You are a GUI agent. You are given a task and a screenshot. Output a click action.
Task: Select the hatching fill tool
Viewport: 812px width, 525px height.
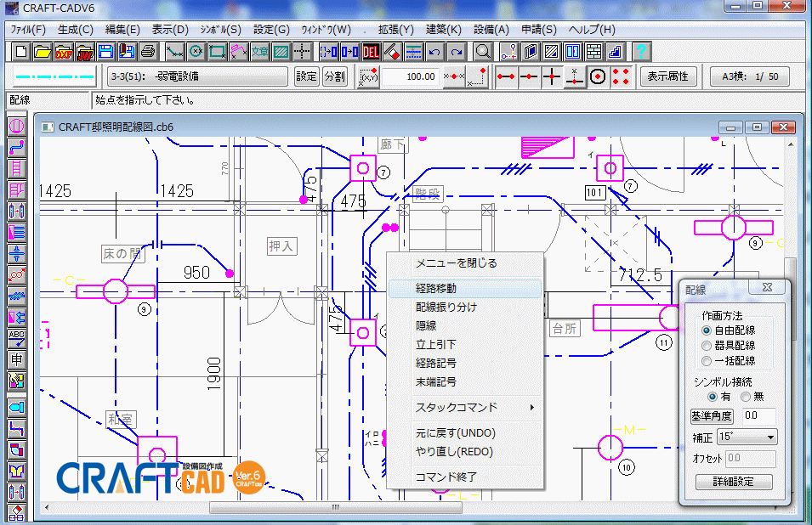point(281,52)
